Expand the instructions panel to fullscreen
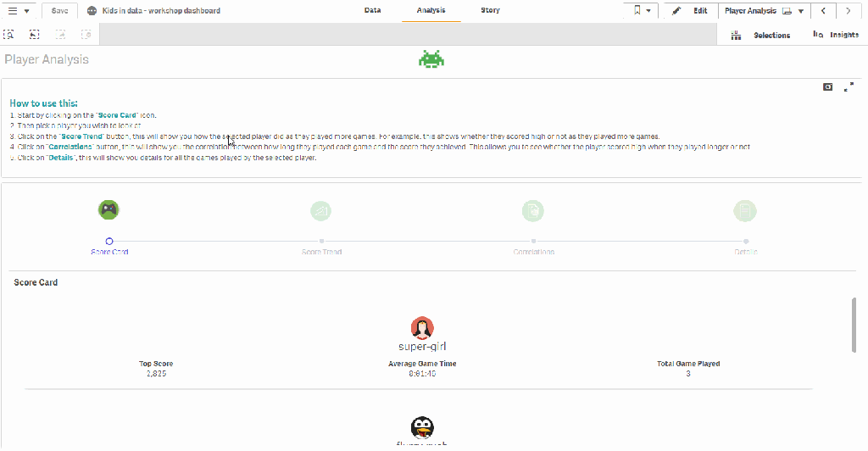 coord(849,86)
